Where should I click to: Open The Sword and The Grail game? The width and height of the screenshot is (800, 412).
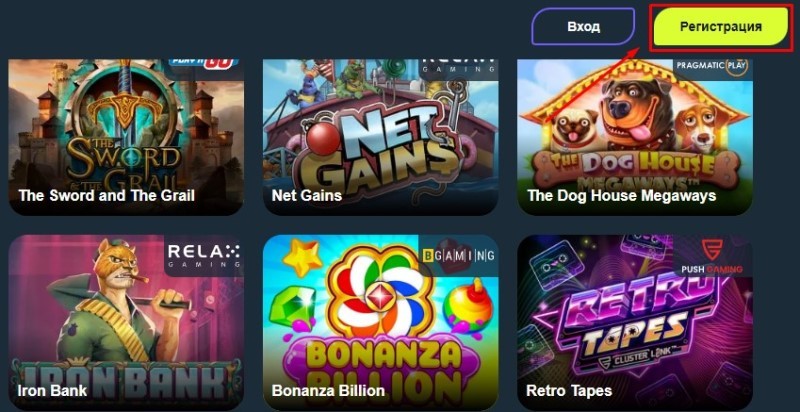tap(126, 137)
